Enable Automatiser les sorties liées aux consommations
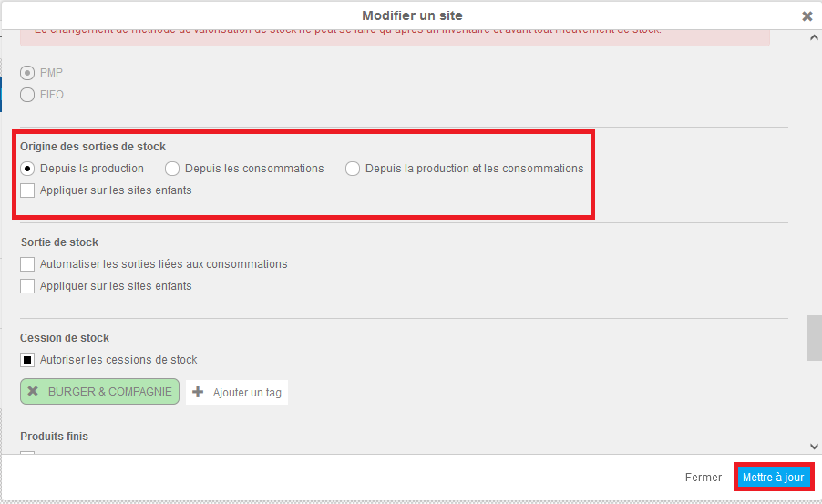Screen dimensions: 822x504 [27, 263]
